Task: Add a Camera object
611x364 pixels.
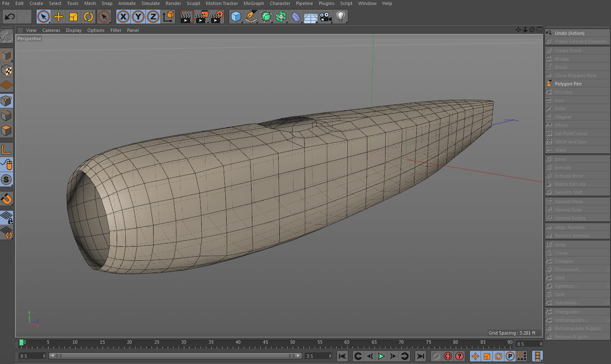Action: coord(326,17)
